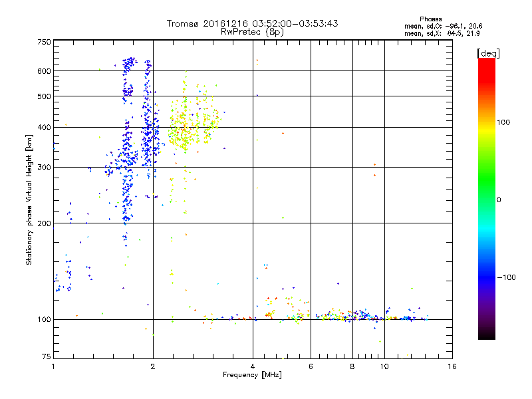Click the phase colorbar
This screenshot has width=532, height=399.
pos(487,198)
